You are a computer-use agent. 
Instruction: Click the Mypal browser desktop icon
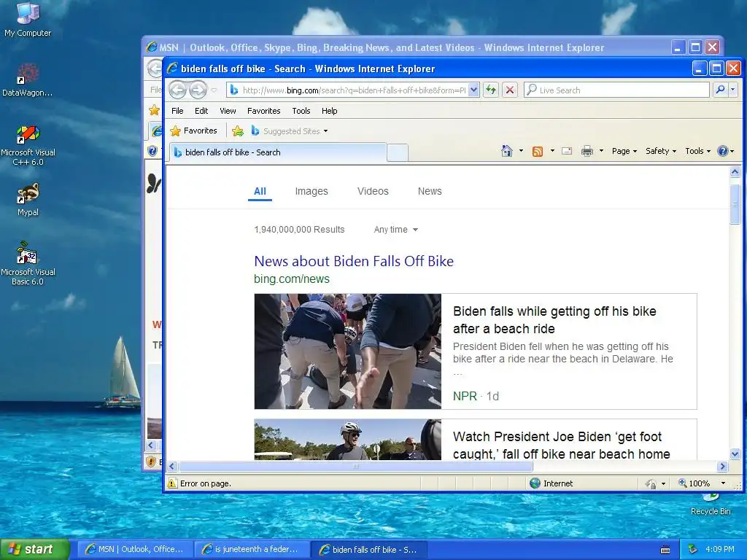coord(28,200)
